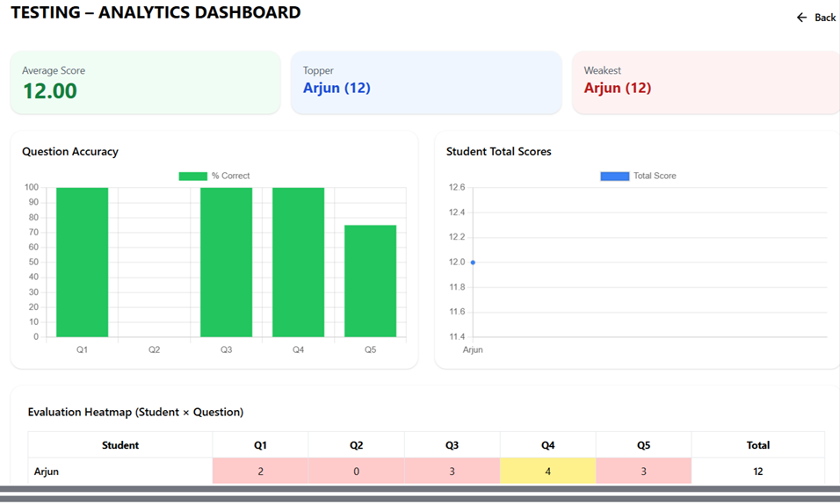Click the Total column header in heatmap
840x504 pixels.
point(757,445)
